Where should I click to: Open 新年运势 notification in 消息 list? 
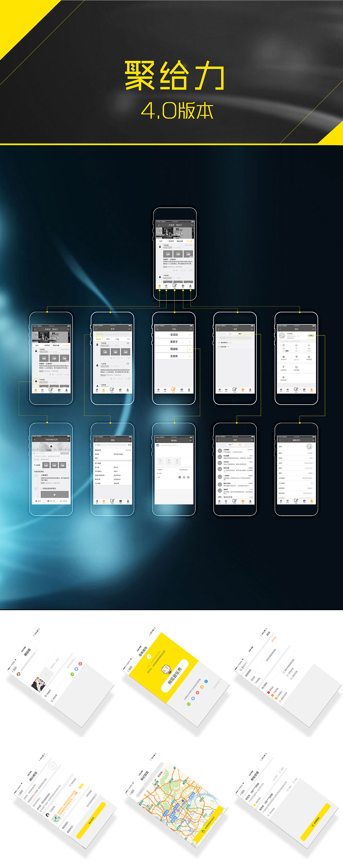(235, 470)
